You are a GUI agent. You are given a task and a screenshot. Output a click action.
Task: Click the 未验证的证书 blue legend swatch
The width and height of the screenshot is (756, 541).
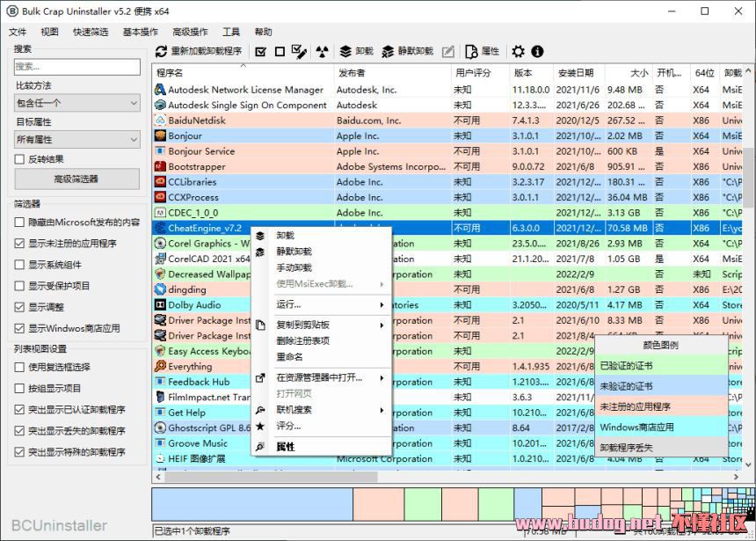point(660,386)
